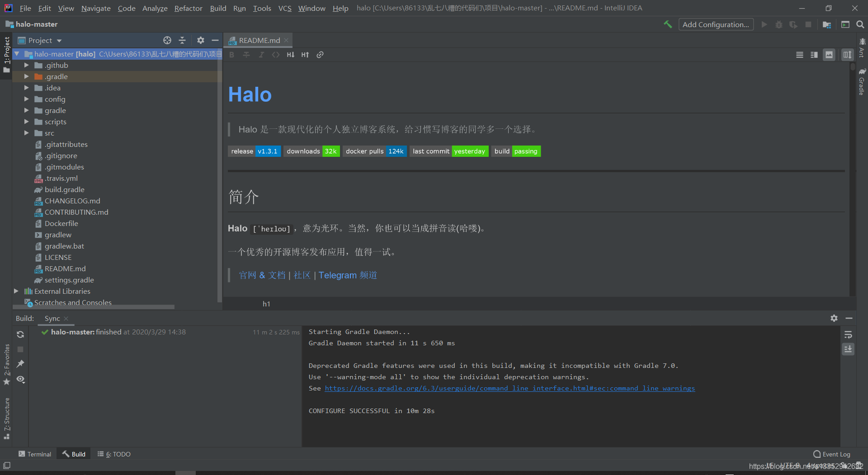Image resolution: width=868 pixels, height=475 pixels.
Task: Toggle split layout orientation icon
Action: tap(847, 55)
